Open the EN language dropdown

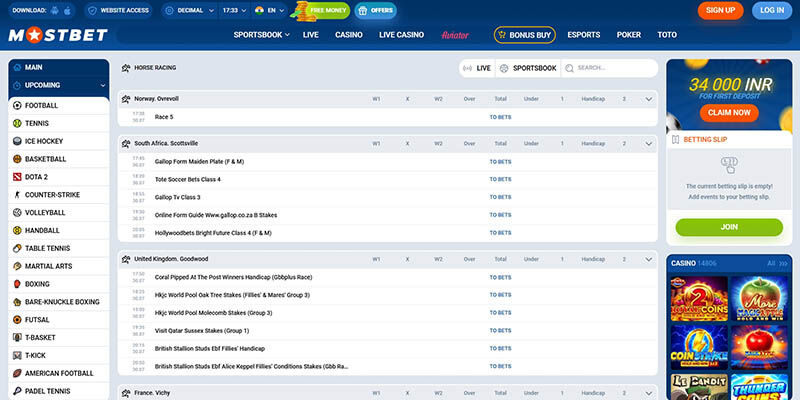click(269, 10)
